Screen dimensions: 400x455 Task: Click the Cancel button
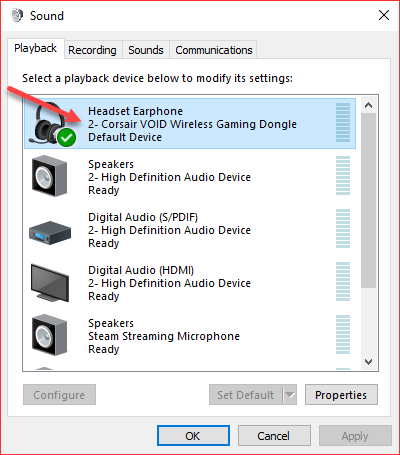point(274,436)
